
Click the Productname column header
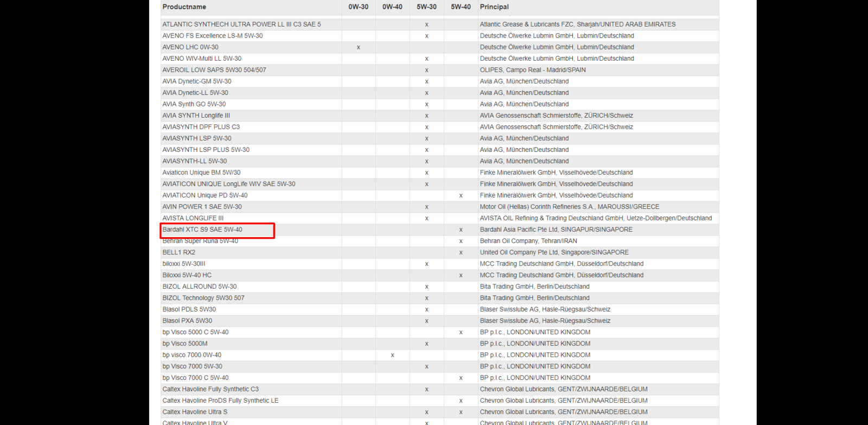[x=184, y=7]
